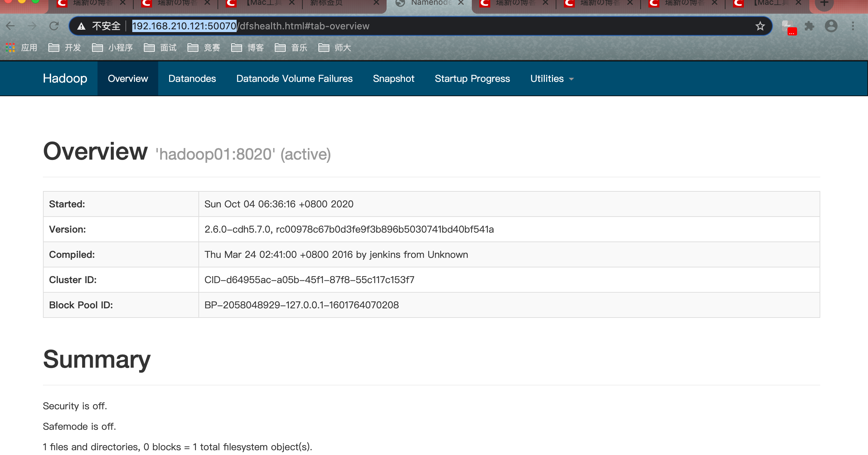The width and height of the screenshot is (868, 455).
Task: Click the '1 files and directories, 0 blocks' line
Action: [x=177, y=447]
